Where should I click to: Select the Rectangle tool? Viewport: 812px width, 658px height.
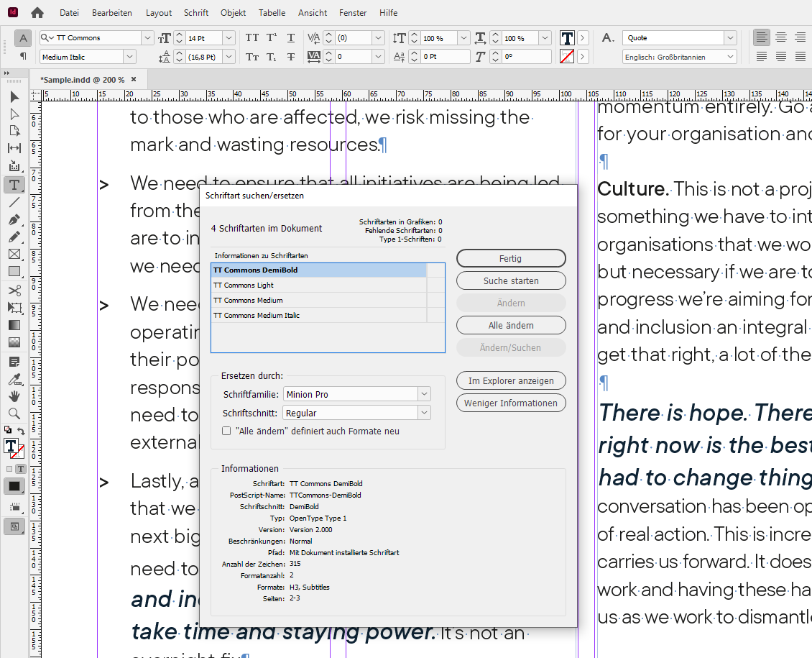tap(14, 271)
